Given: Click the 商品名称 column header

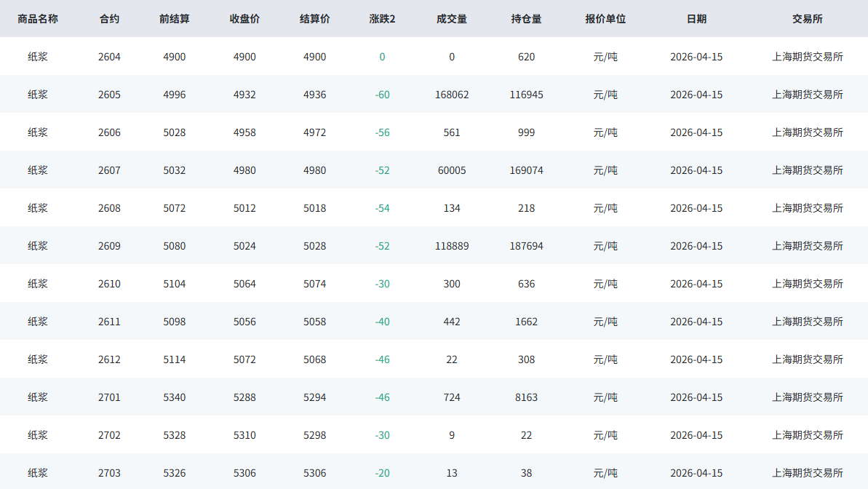Looking at the screenshot, I should [x=38, y=19].
